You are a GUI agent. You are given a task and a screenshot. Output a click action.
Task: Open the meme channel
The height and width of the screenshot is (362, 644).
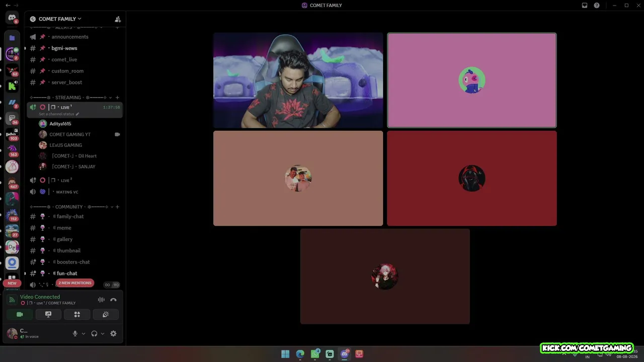pyautogui.click(x=74, y=228)
